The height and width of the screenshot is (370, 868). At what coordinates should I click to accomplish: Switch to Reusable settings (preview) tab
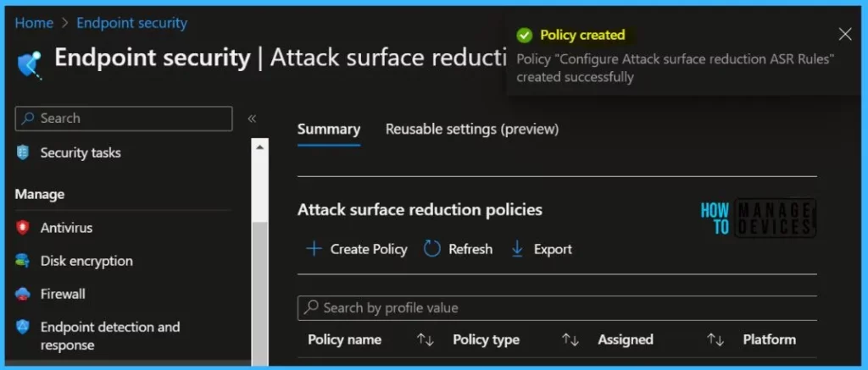(x=472, y=129)
